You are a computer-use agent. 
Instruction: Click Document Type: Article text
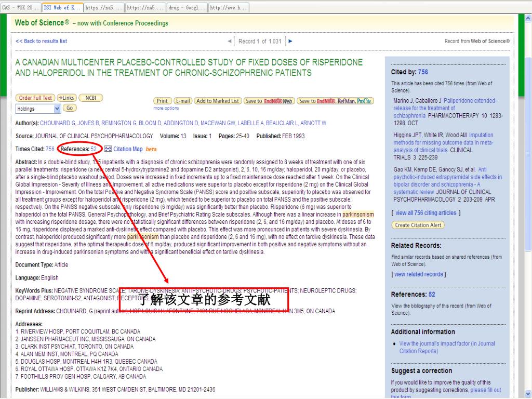(42, 264)
